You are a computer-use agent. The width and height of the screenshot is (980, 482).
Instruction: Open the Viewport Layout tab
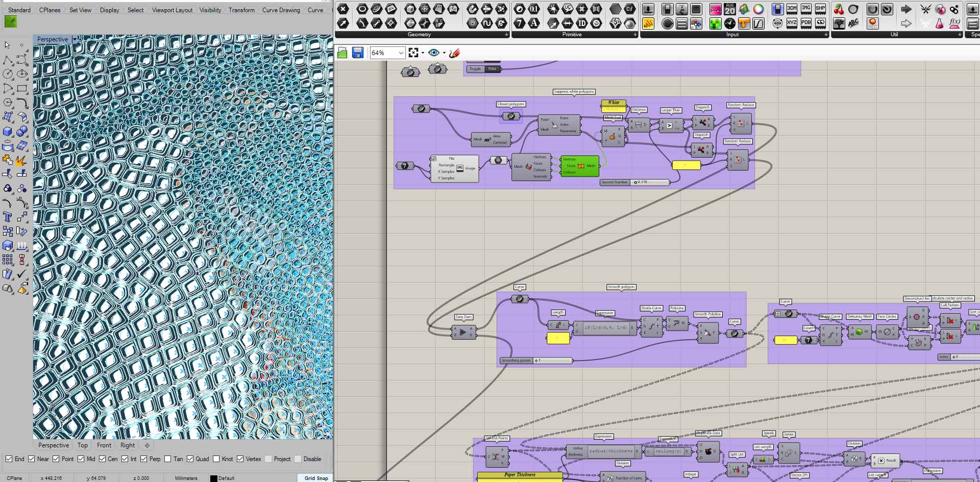pos(172,10)
